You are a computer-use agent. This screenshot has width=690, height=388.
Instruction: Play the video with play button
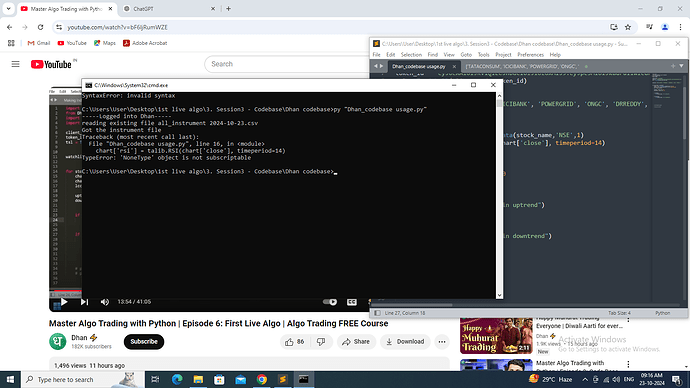pyautogui.click(x=64, y=302)
